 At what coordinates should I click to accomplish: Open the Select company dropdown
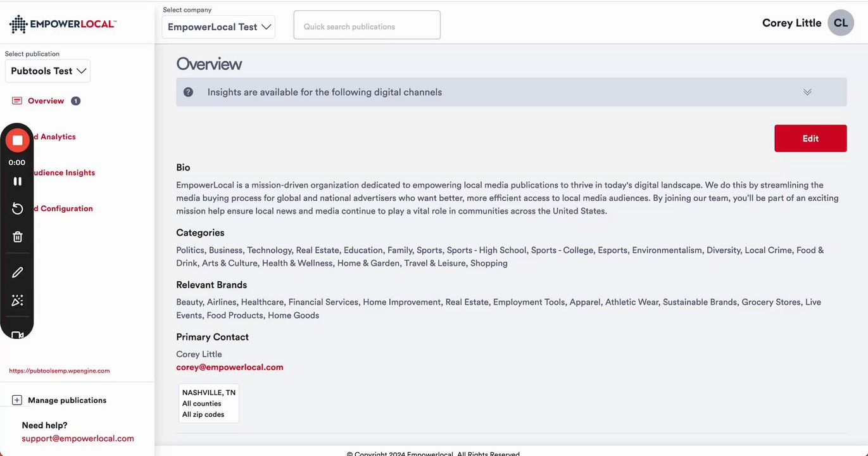pos(219,27)
